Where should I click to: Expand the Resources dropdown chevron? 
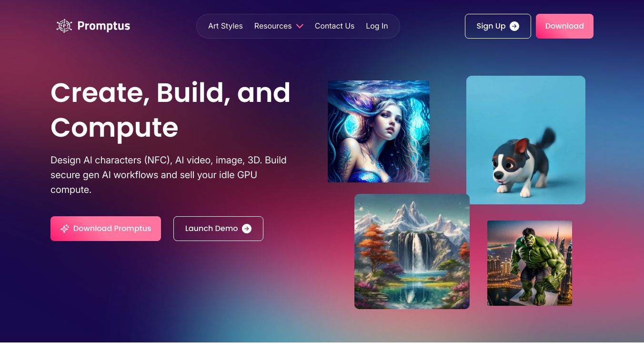click(x=300, y=26)
